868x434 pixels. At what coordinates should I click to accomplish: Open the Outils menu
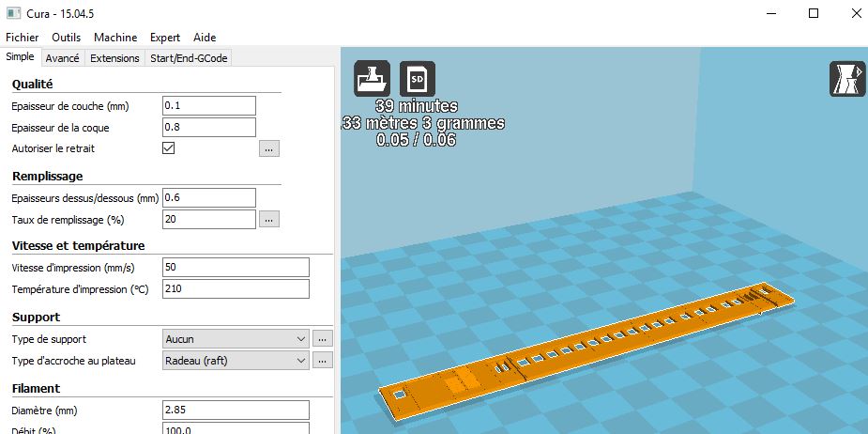pyautogui.click(x=67, y=38)
